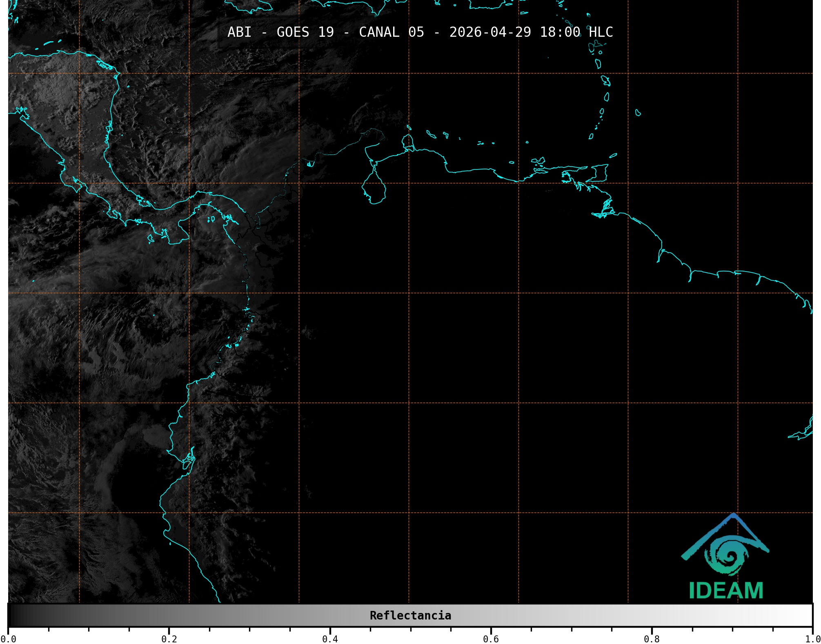Click the 0.6 tick label on colorbar
This screenshot has height=644, width=821.
coord(491,639)
